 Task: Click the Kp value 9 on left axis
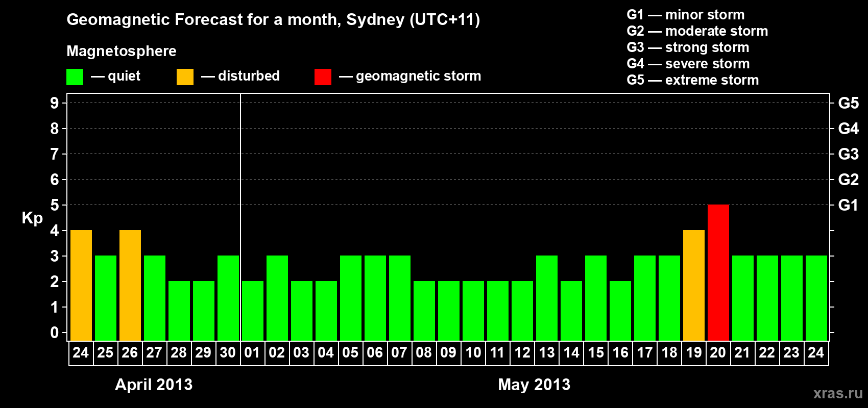pos(55,103)
